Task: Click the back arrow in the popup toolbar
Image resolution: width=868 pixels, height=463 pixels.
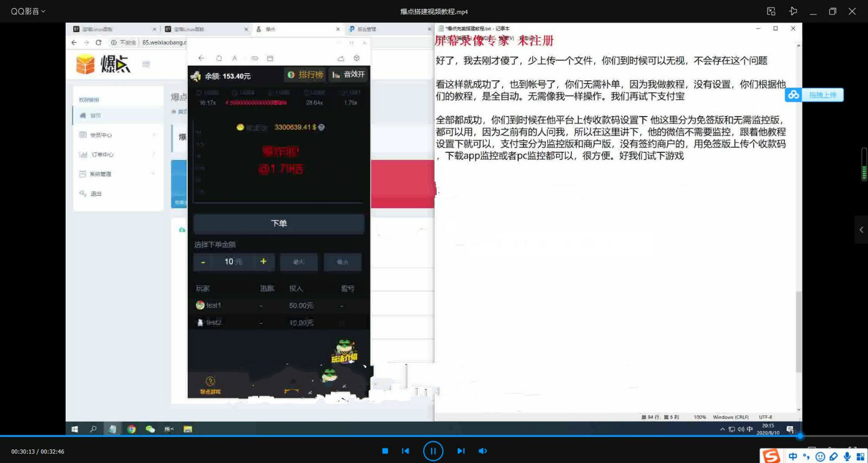Action: pyautogui.click(x=202, y=58)
